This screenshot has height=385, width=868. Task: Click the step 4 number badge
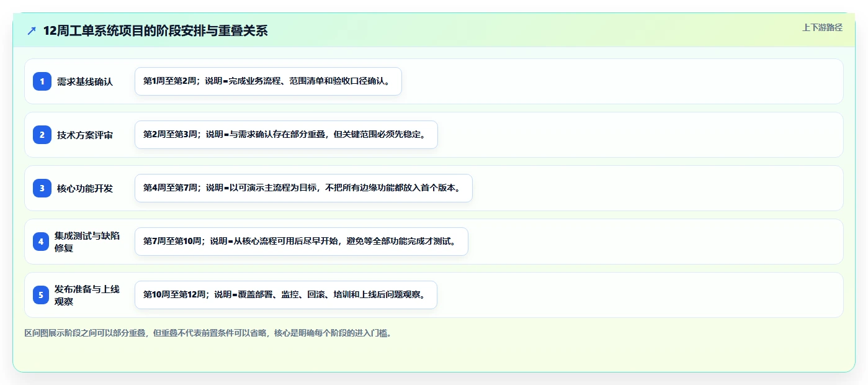41,242
